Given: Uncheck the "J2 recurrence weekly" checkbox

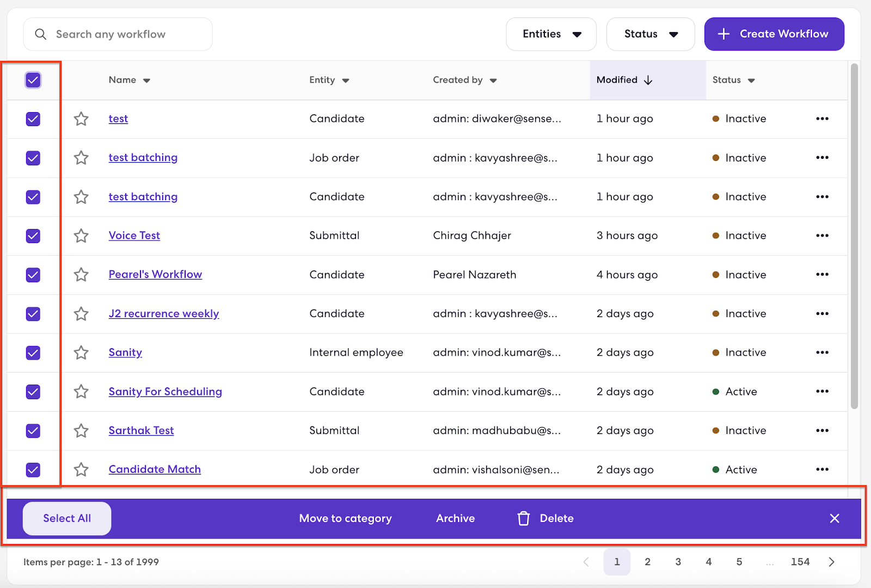Looking at the screenshot, I should (x=33, y=314).
